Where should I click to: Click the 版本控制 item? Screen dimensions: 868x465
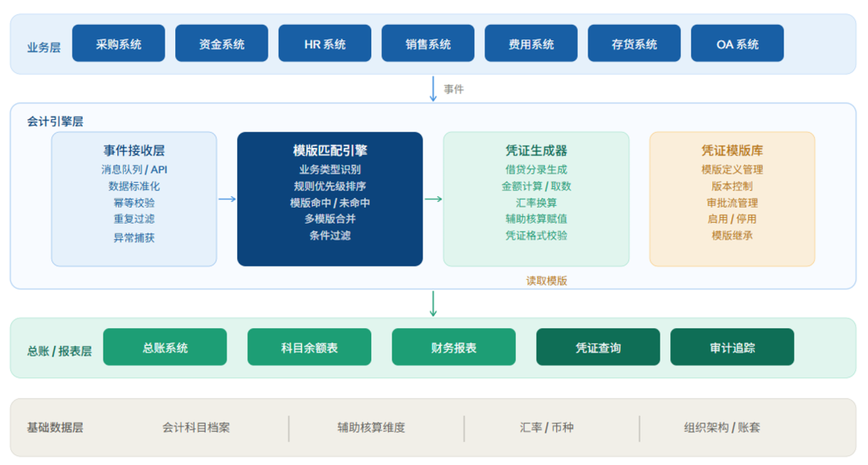tap(732, 186)
